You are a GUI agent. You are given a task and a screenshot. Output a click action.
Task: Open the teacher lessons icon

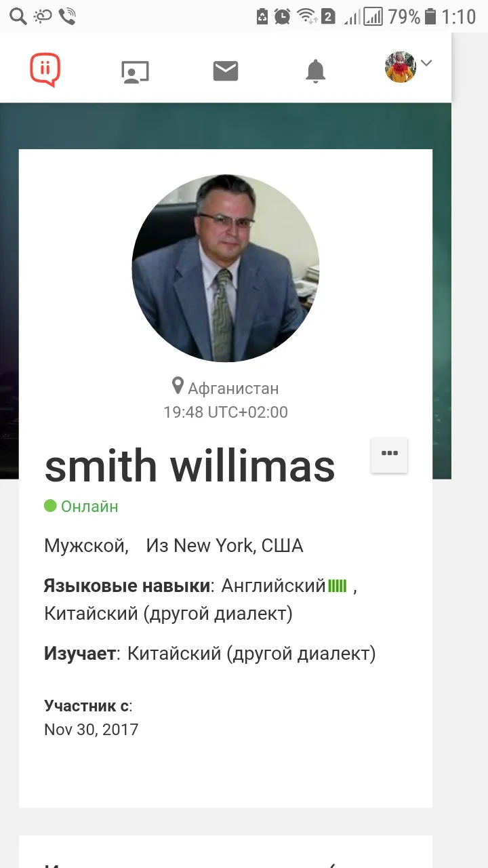coord(135,72)
